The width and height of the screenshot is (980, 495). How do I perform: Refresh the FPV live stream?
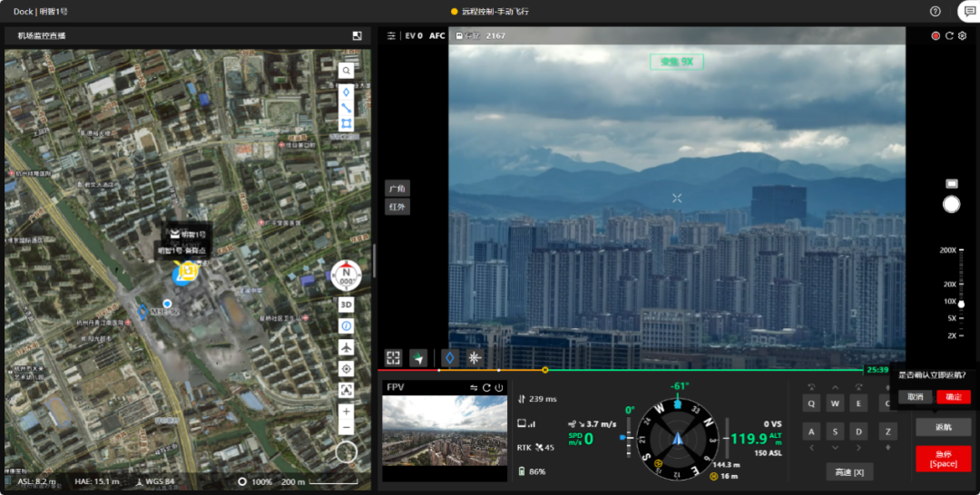point(486,388)
